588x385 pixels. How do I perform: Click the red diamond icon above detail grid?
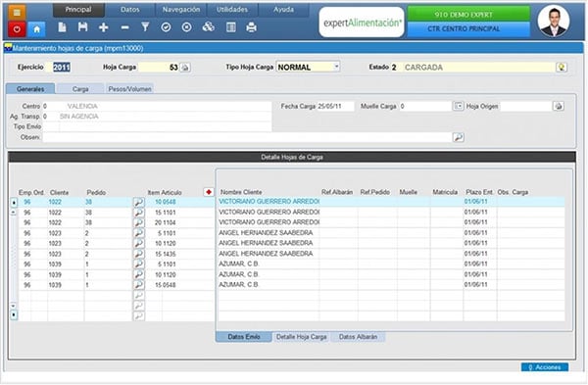[209, 192]
